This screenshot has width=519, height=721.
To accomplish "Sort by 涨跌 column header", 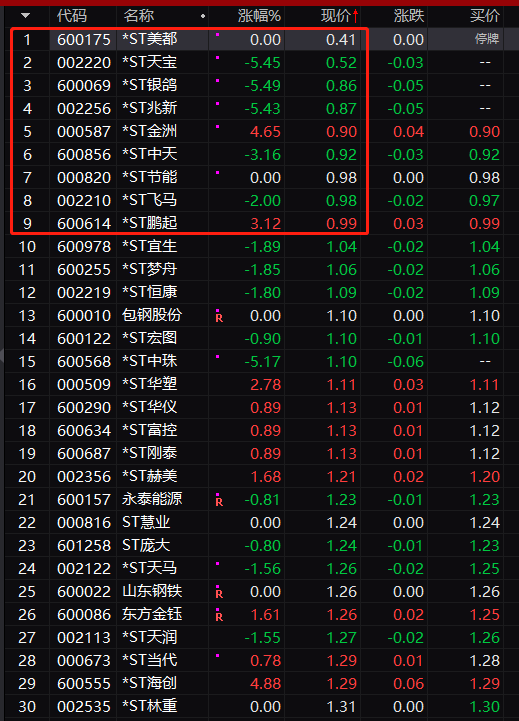I will pyautogui.click(x=409, y=16).
